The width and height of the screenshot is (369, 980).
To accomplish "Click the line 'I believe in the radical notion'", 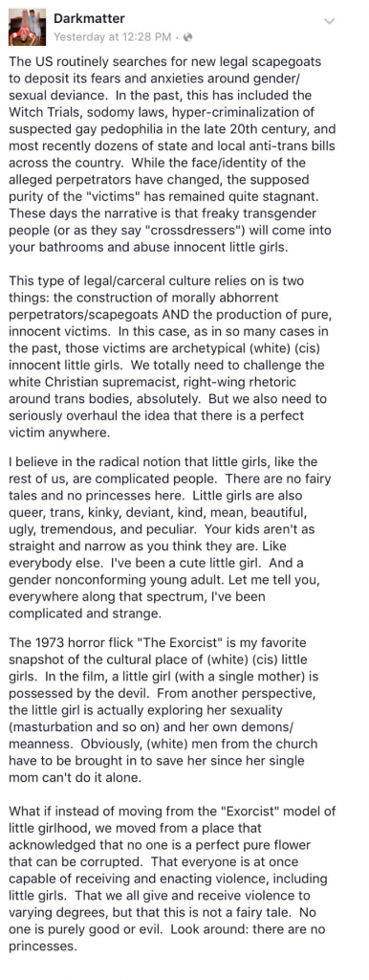I will (163, 462).
